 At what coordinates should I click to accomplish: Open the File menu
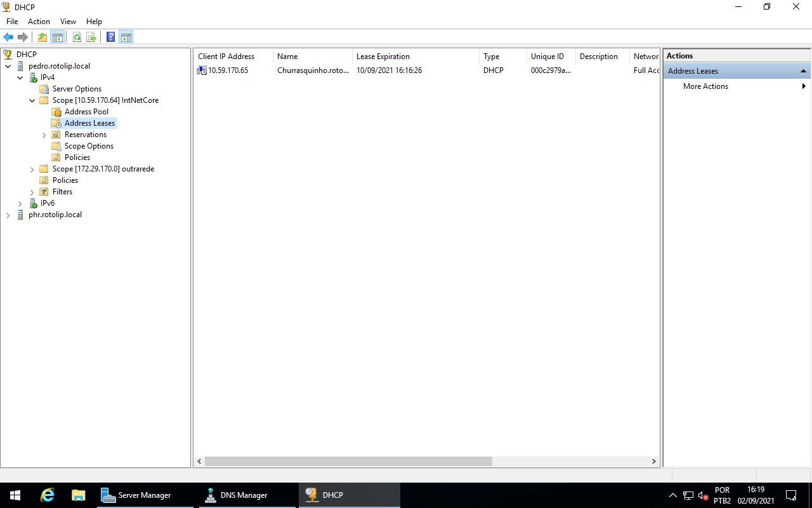(x=11, y=21)
